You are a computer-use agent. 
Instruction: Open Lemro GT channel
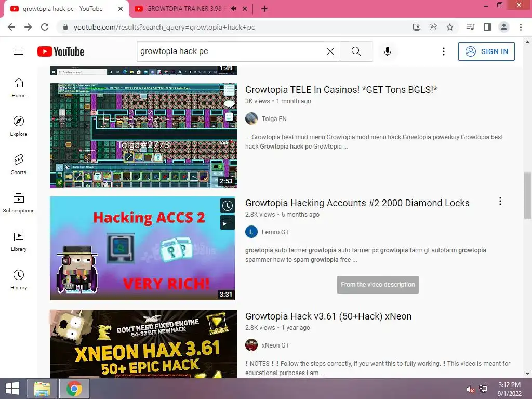click(275, 232)
